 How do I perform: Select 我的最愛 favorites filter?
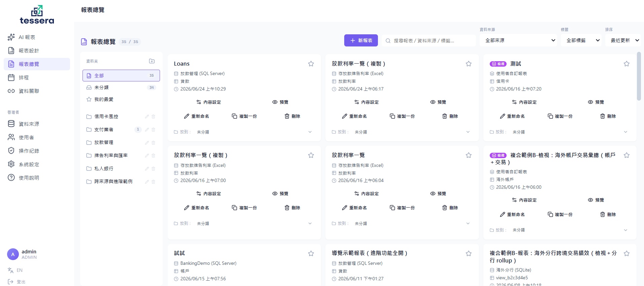121,99
